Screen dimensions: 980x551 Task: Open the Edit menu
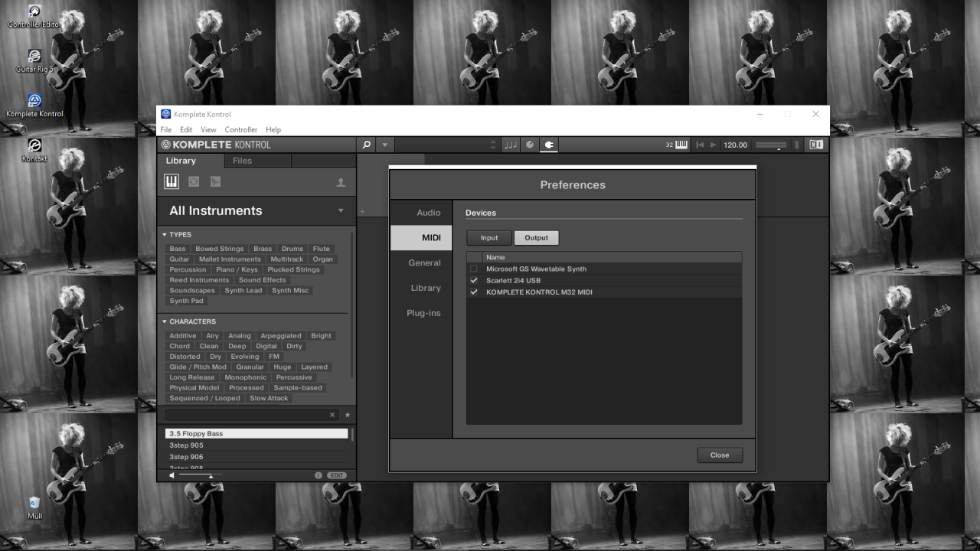[x=186, y=130]
